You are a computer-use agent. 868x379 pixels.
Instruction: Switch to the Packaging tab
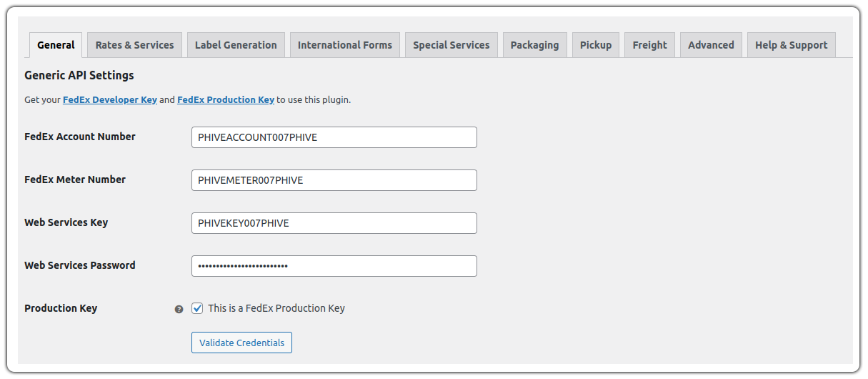(x=535, y=45)
